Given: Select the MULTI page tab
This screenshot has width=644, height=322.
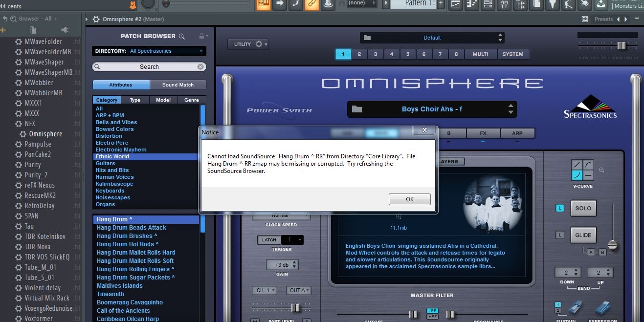Looking at the screenshot, I should (x=480, y=54).
